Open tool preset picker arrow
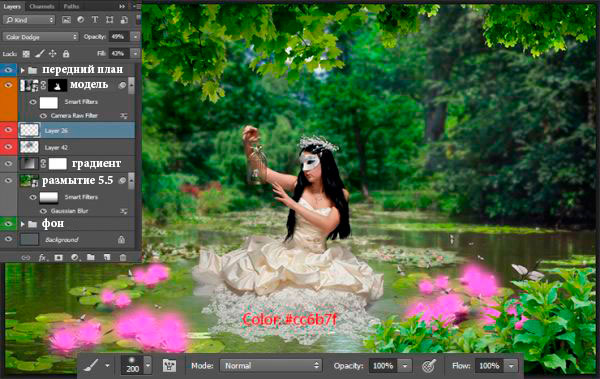Image resolution: width=600 pixels, height=379 pixels. pyautogui.click(x=108, y=366)
